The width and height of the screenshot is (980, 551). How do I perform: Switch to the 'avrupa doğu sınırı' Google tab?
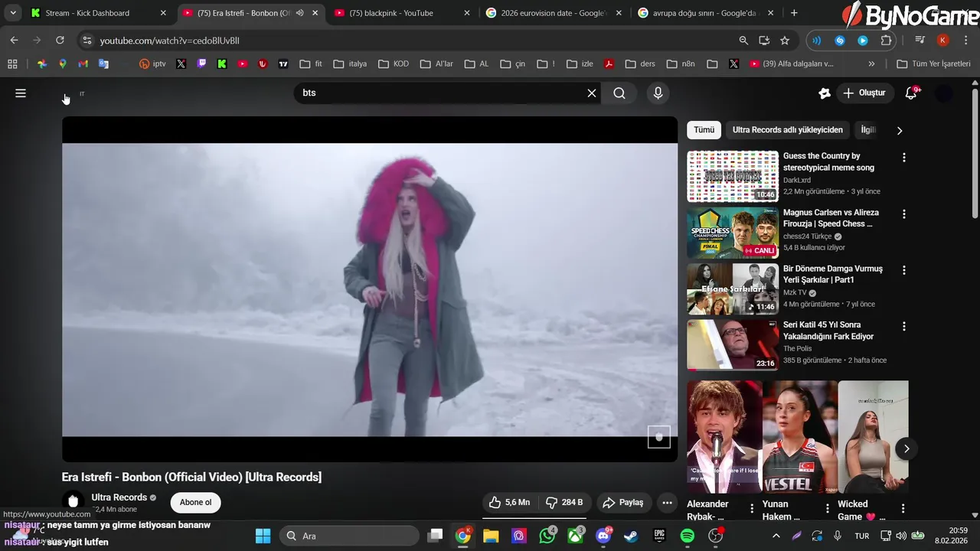(x=704, y=13)
